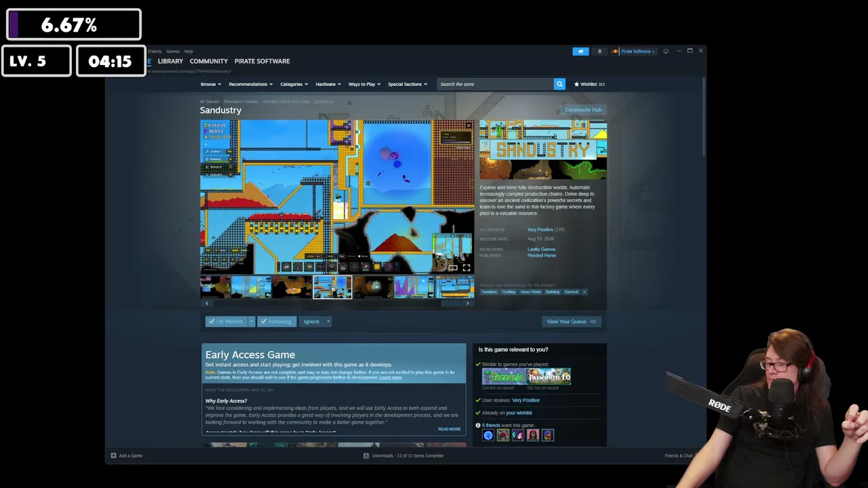
Task: Click the fullscreen icon on the screenshot
Action: [x=467, y=268]
